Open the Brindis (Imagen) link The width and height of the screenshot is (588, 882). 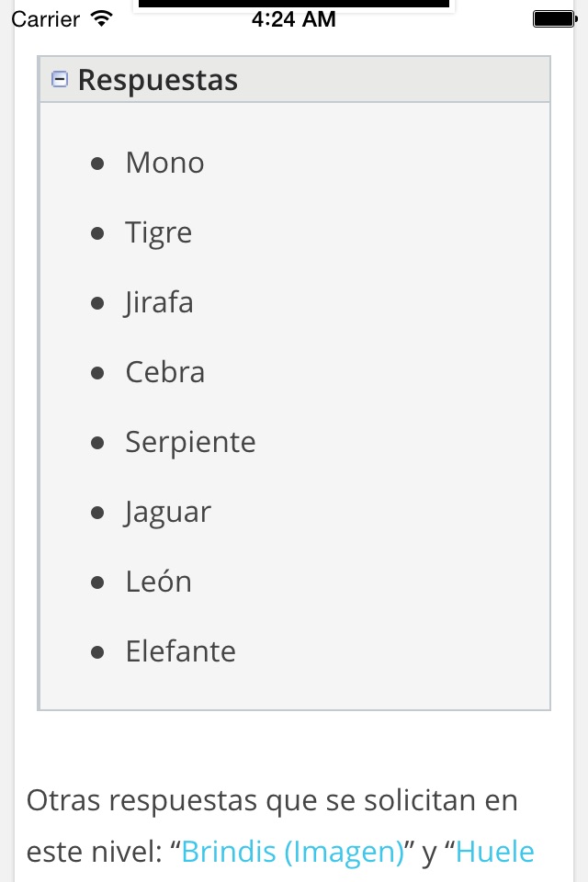[x=293, y=852]
